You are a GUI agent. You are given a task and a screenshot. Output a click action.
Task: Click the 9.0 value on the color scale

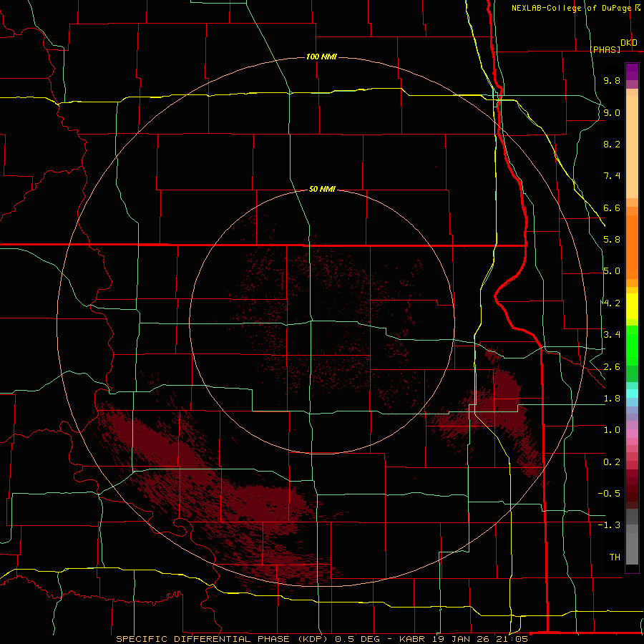[x=612, y=112]
